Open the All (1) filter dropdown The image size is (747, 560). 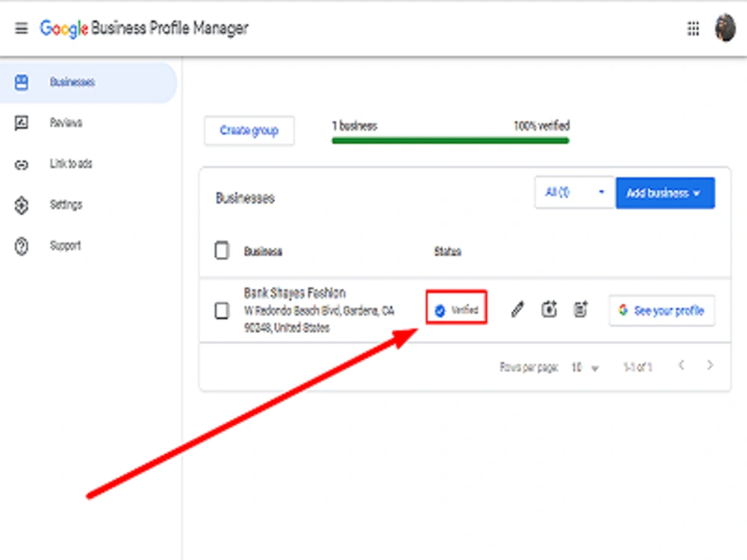point(574,193)
